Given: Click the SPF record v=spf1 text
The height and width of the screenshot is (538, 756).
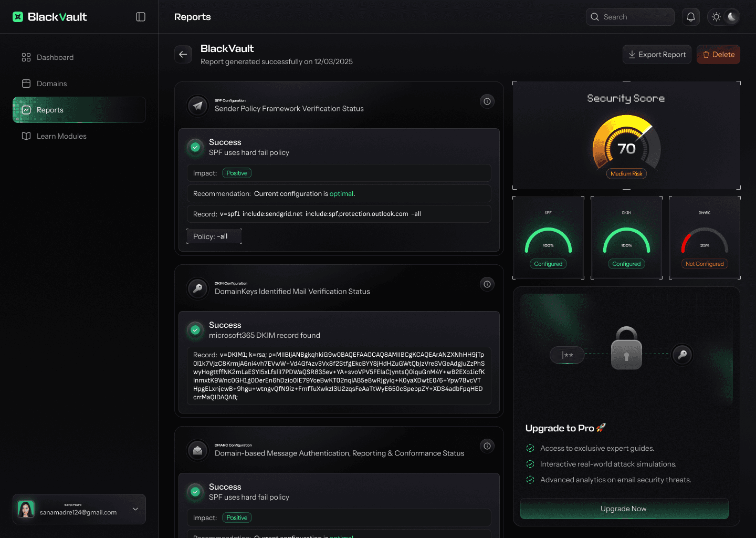Looking at the screenshot, I should click(x=320, y=214).
